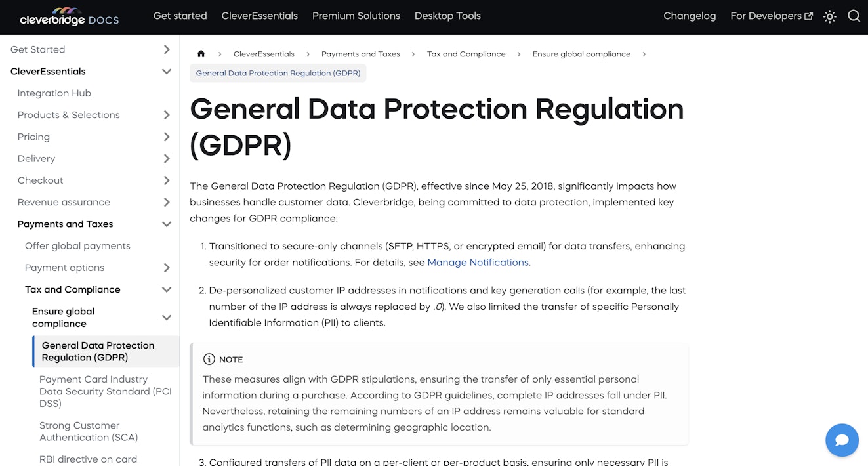
Task: Expand Products & Selections chevron
Action: (167, 115)
